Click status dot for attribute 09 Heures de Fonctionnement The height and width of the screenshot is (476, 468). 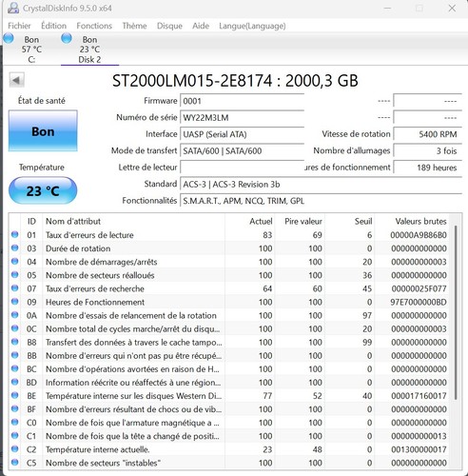point(14,302)
